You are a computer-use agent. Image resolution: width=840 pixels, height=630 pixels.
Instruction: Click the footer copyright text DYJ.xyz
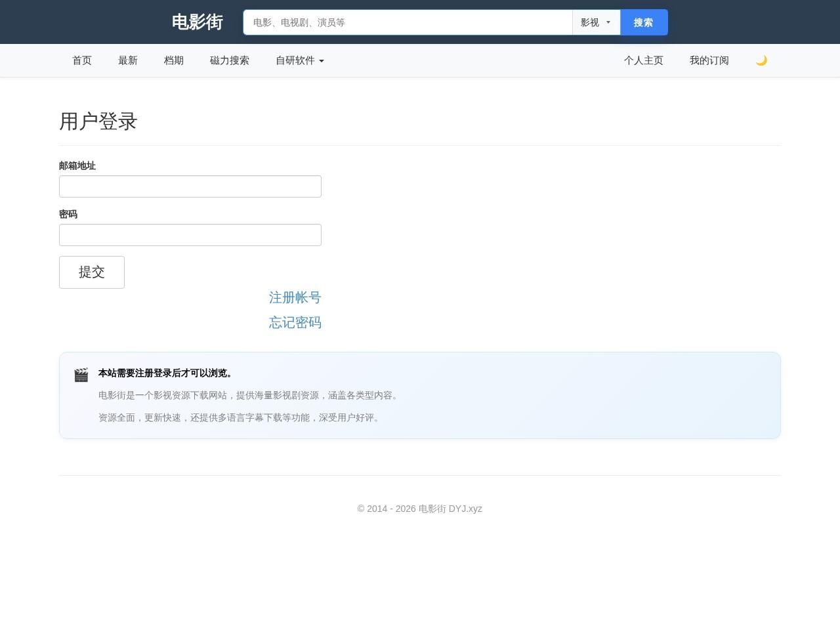coord(420,509)
